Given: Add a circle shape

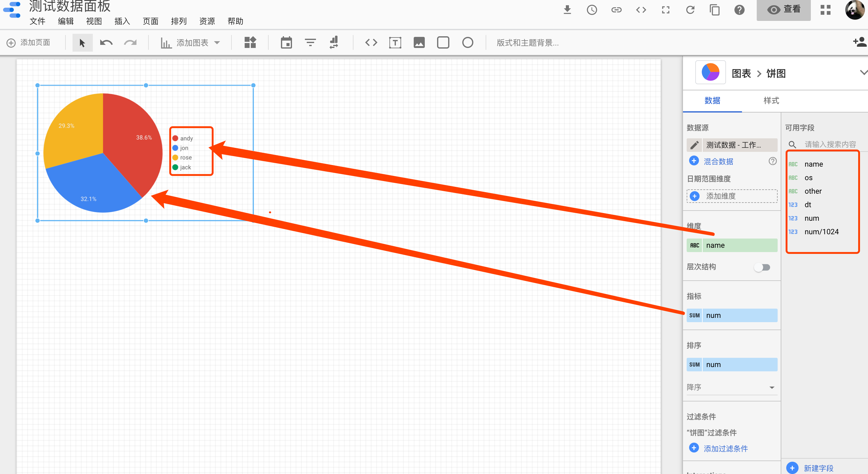Looking at the screenshot, I should 468,42.
